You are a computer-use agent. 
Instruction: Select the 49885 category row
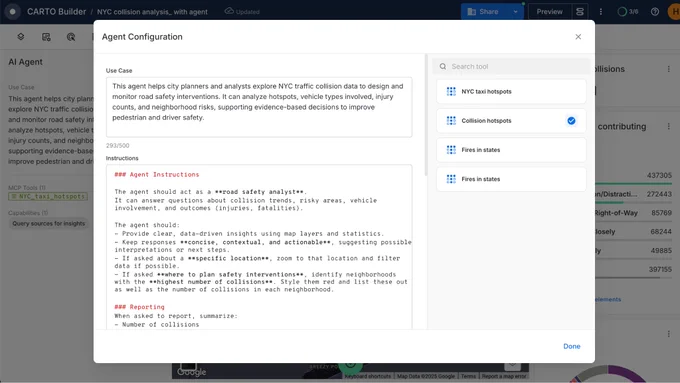click(x=634, y=251)
